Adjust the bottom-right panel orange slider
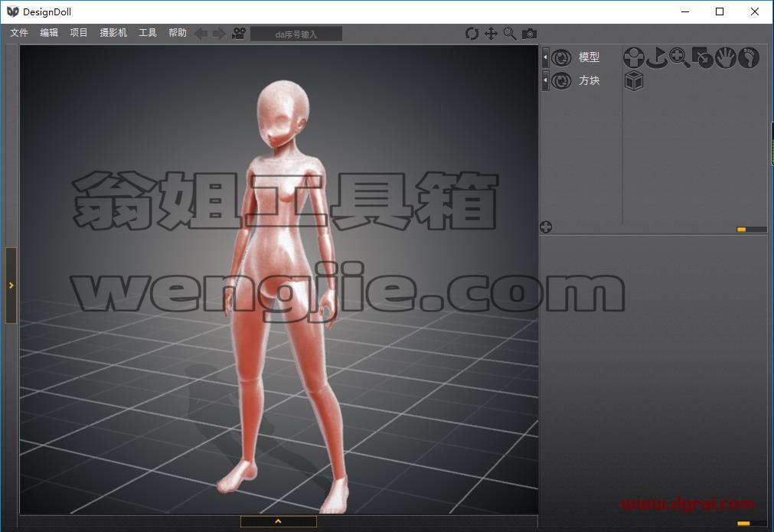The height and width of the screenshot is (532, 774). point(743,523)
